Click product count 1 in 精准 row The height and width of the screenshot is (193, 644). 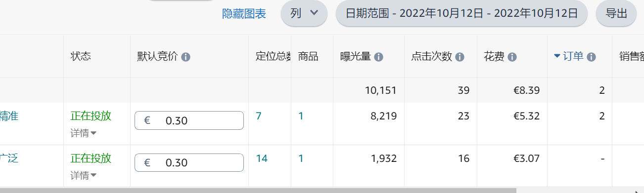[301, 116]
